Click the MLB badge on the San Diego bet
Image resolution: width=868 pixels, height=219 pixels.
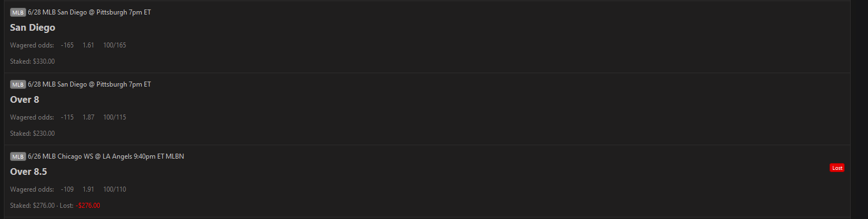pos(18,12)
